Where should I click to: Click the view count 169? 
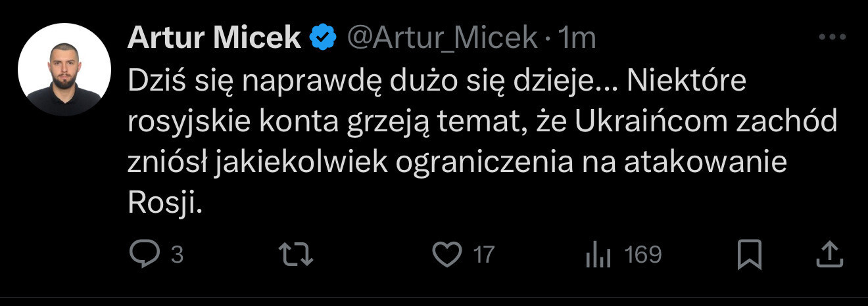point(642,255)
